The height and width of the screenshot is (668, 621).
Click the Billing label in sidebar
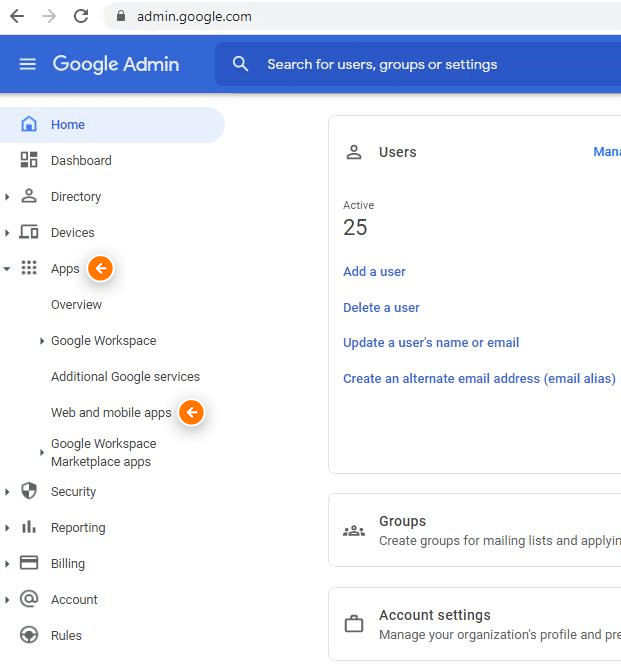coord(68,564)
